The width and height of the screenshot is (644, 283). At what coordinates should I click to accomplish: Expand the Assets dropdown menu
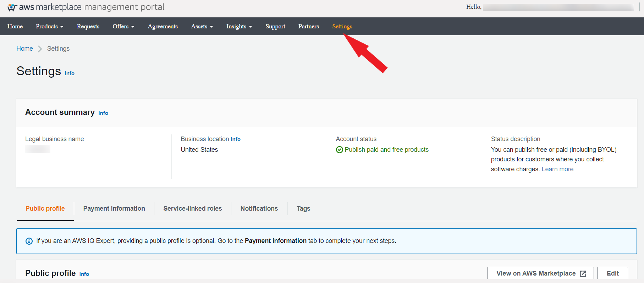point(202,26)
